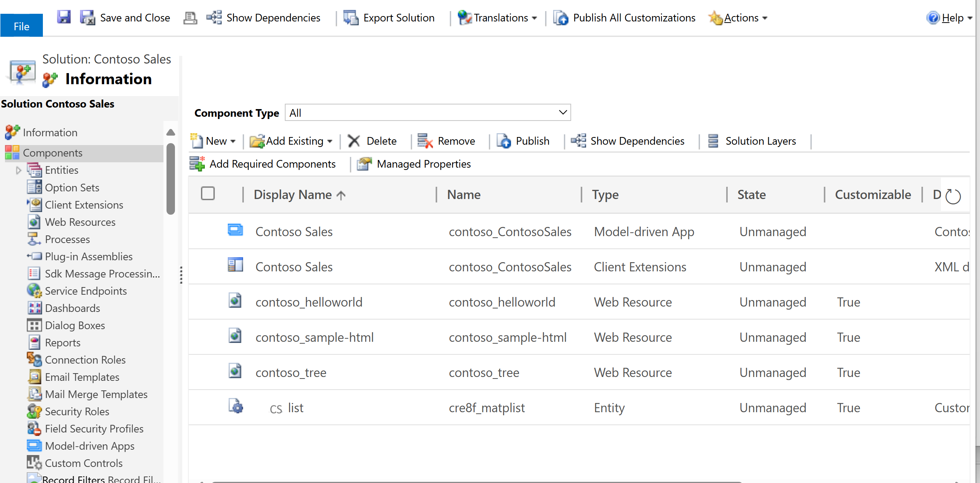This screenshot has width=980, height=483.
Task: Click the Publish All Customizations icon
Action: pos(561,17)
